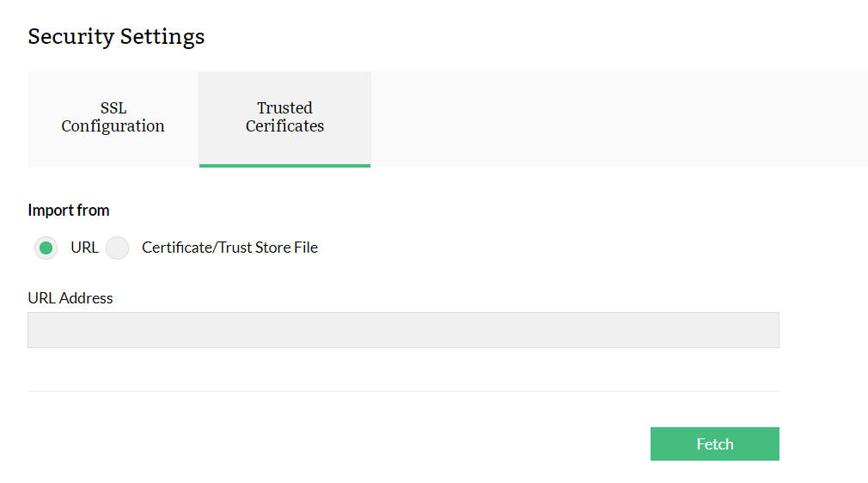Click the green underline below Trusted Cerificates
The width and height of the screenshot is (868, 483).
(x=284, y=165)
